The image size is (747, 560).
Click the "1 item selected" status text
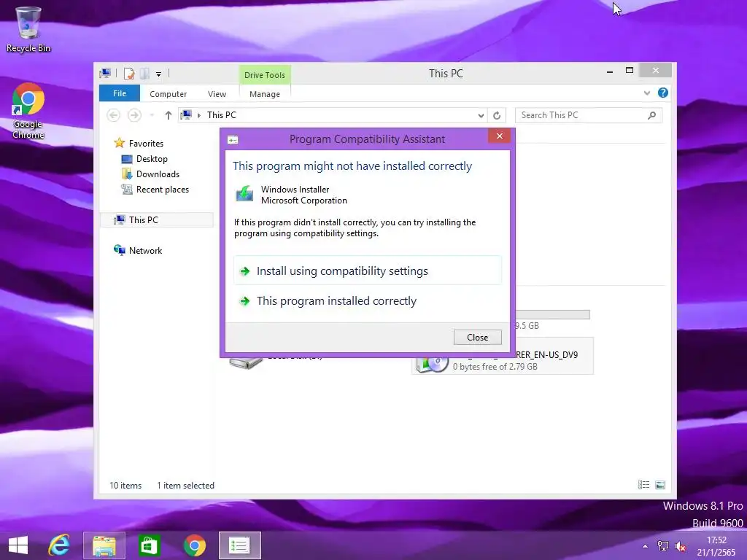coord(186,485)
